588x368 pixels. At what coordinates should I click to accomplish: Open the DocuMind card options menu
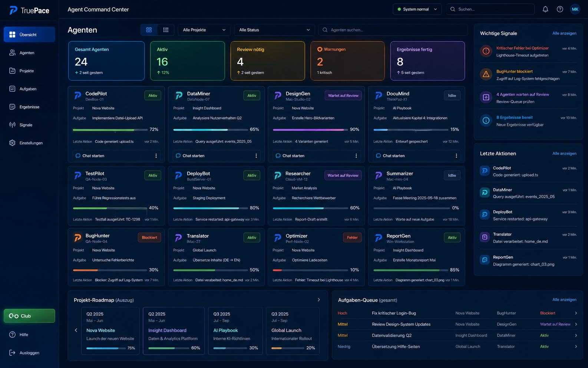pyautogui.click(x=456, y=156)
